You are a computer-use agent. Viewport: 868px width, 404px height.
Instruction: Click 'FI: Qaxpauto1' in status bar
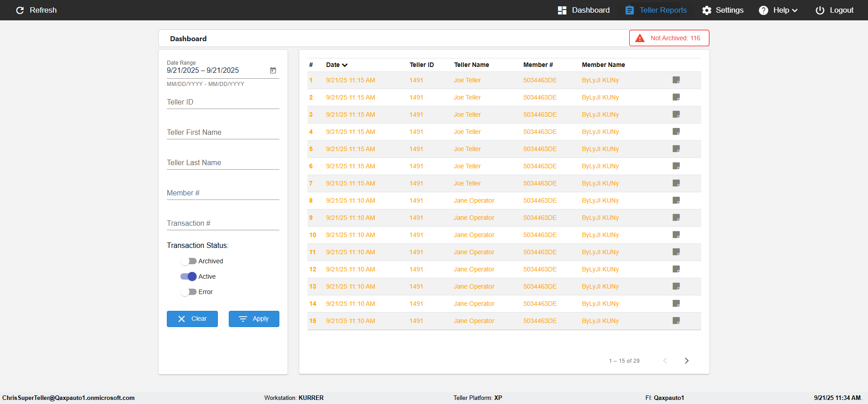[665, 398]
